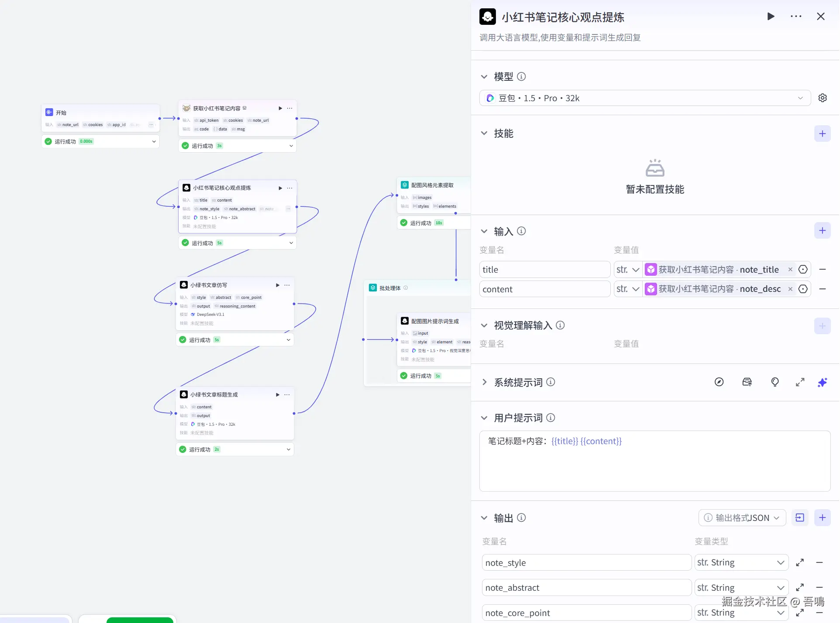Image resolution: width=840 pixels, height=623 pixels.
Task: Expand the system prompt editor with the expand icon
Action: pos(800,383)
